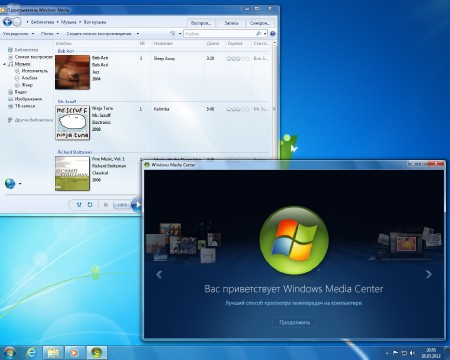Click Вся музыка in the breadcrumb
Screen dimensions: 450x360
95,22
